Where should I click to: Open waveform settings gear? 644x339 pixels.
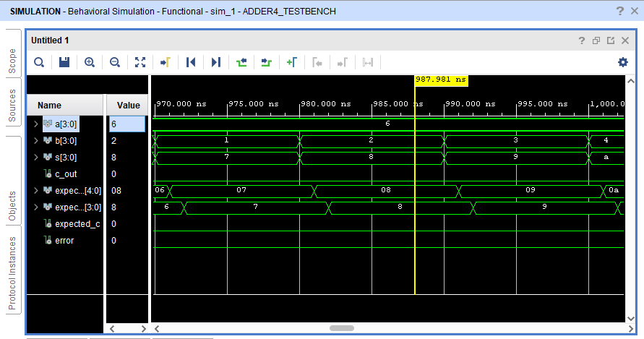click(x=623, y=62)
